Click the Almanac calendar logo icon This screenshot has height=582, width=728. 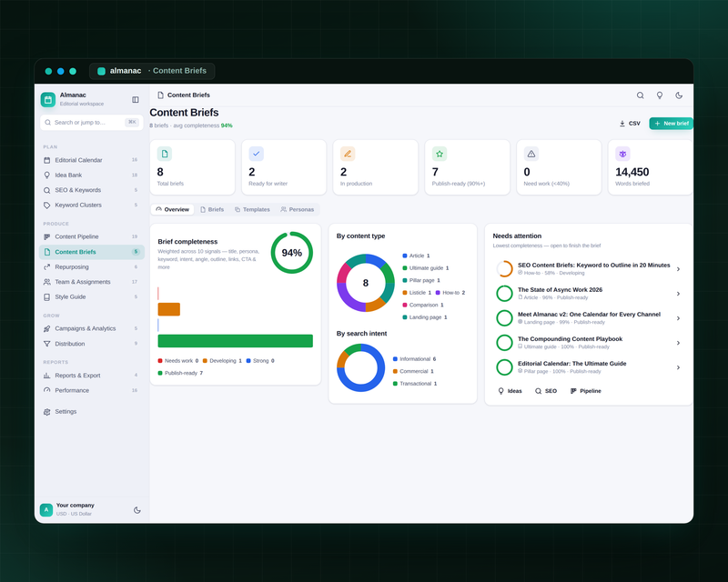(x=48, y=99)
